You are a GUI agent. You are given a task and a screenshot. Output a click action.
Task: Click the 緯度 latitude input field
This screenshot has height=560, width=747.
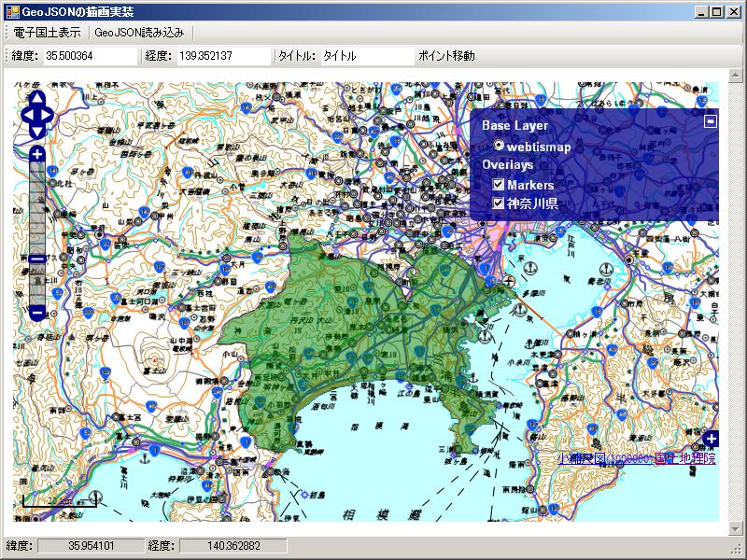pyautogui.click(x=90, y=56)
